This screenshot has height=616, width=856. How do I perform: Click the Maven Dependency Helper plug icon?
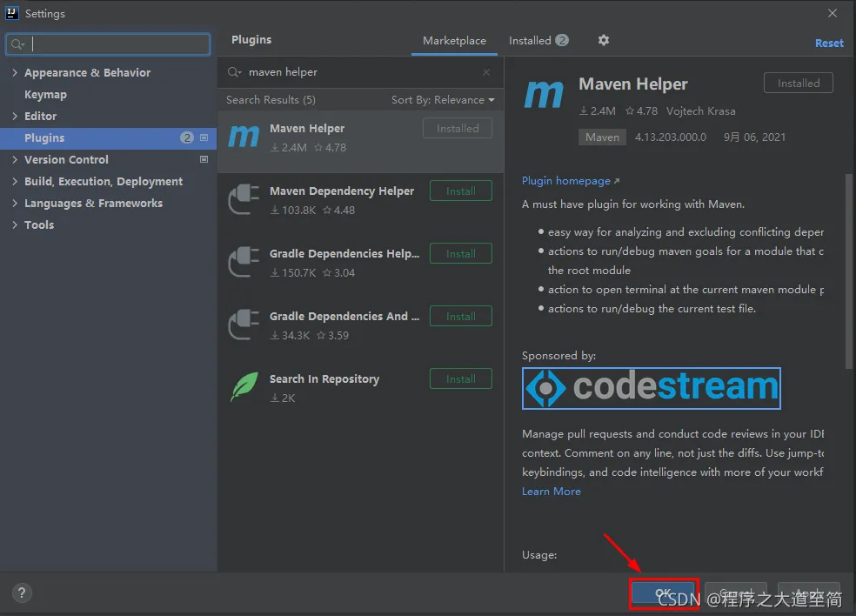pyautogui.click(x=244, y=199)
